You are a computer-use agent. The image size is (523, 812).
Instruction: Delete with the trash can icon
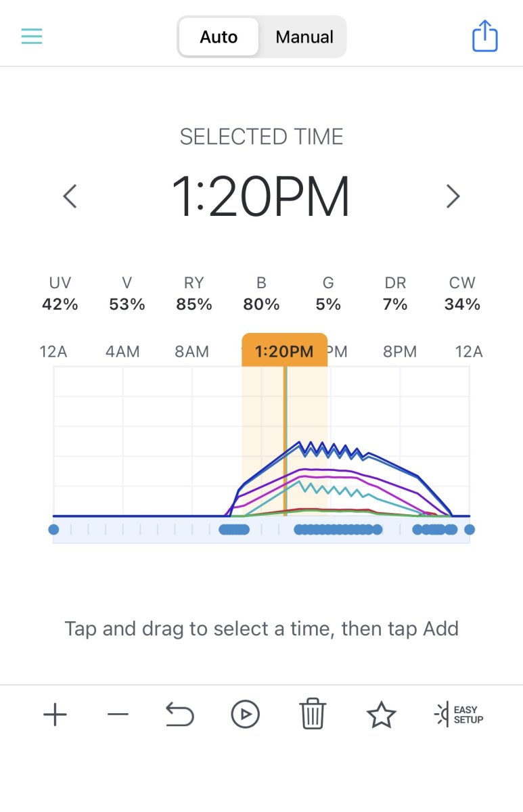(313, 715)
